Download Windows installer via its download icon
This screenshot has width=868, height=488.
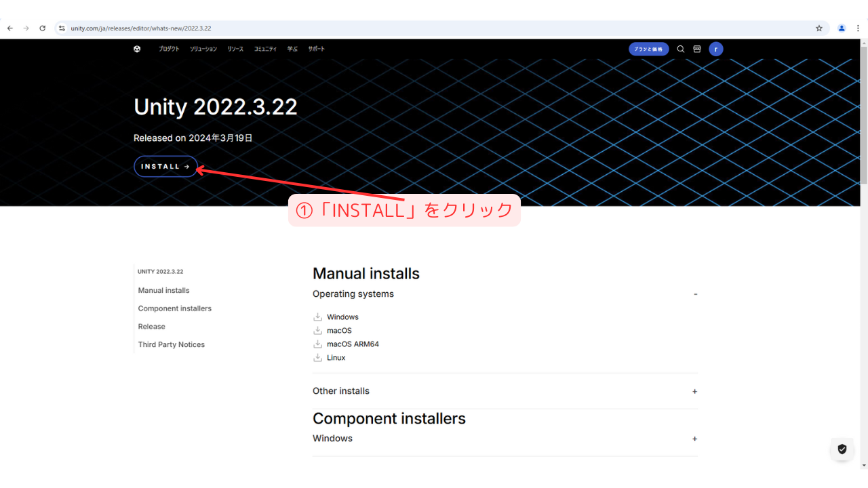(x=317, y=317)
